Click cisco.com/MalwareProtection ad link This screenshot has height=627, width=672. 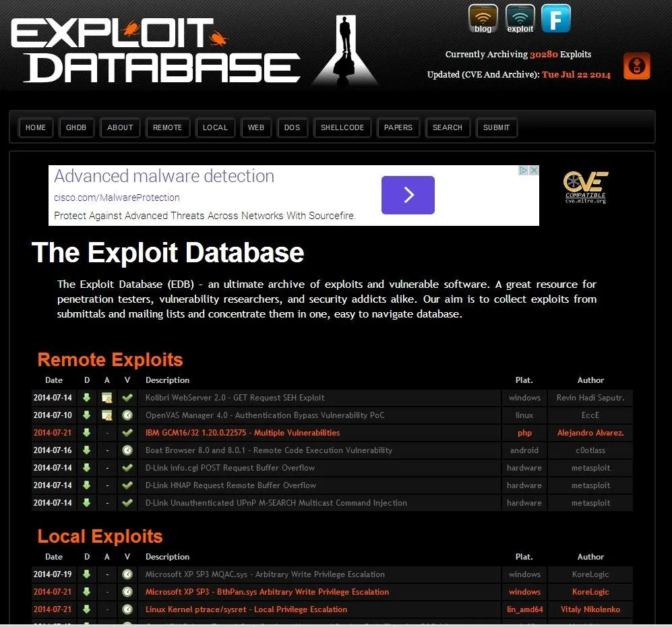[117, 198]
